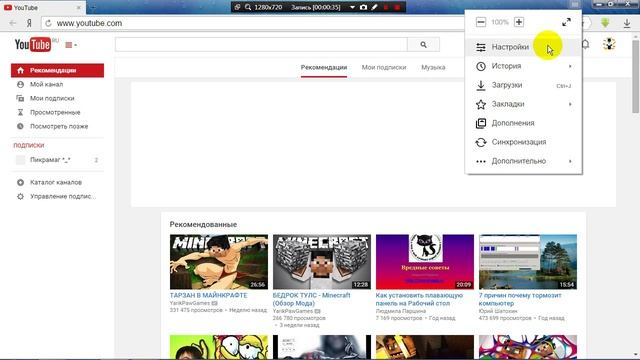Reload page with refresh icon
The height and width of the screenshot is (360, 640).
click(x=48, y=23)
